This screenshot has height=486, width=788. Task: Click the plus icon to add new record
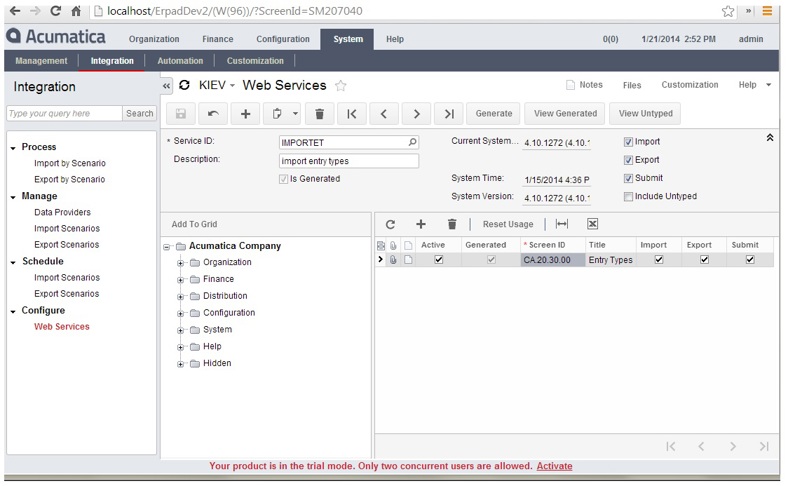click(246, 114)
